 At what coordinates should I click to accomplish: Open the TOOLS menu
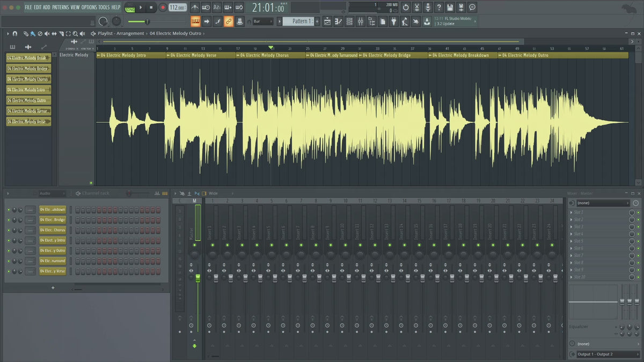[x=104, y=8]
